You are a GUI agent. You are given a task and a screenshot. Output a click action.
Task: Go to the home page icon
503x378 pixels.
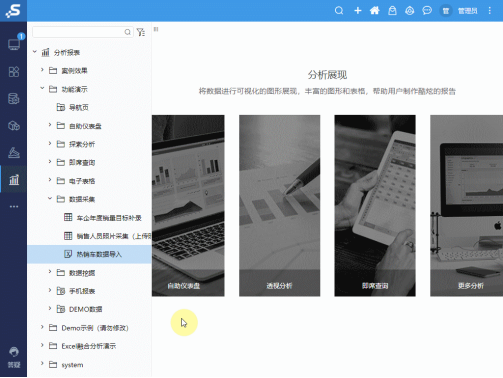pyautogui.click(x=375, y=11)
